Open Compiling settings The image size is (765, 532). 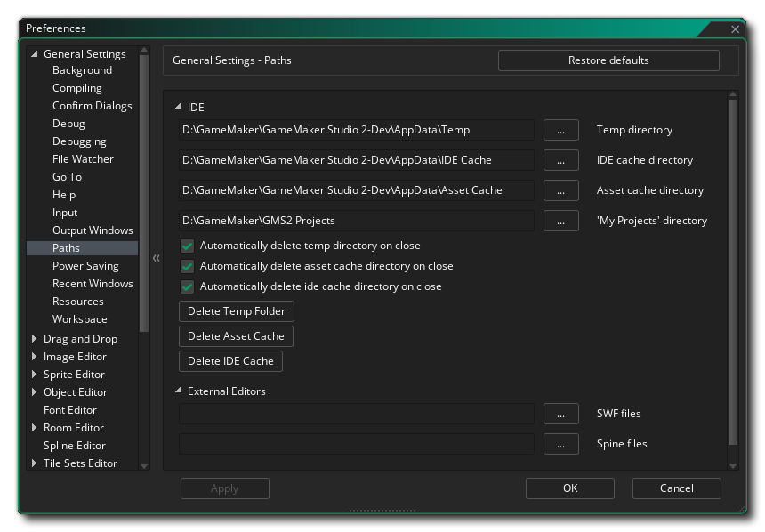click(x=77, y=88)
